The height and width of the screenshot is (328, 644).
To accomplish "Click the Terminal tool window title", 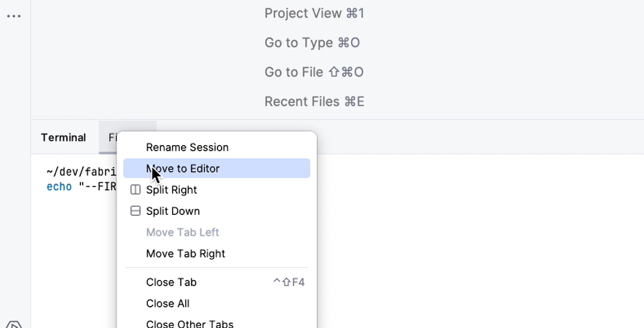I will pos(63,138).
